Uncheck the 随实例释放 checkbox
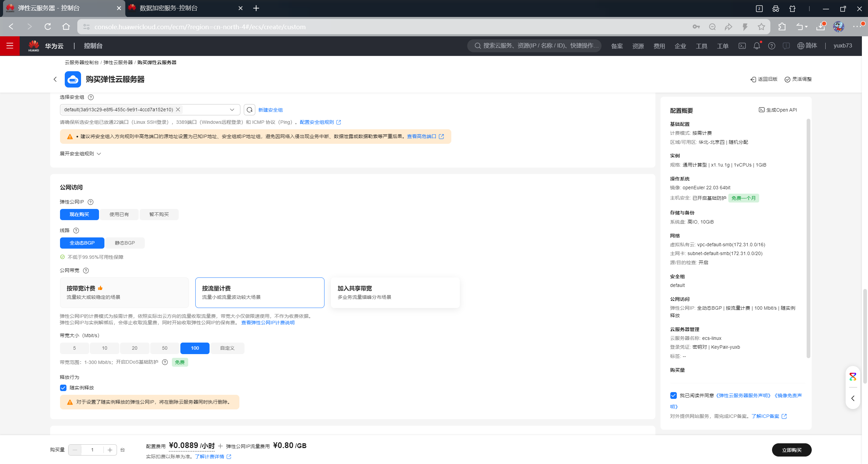 63,388
